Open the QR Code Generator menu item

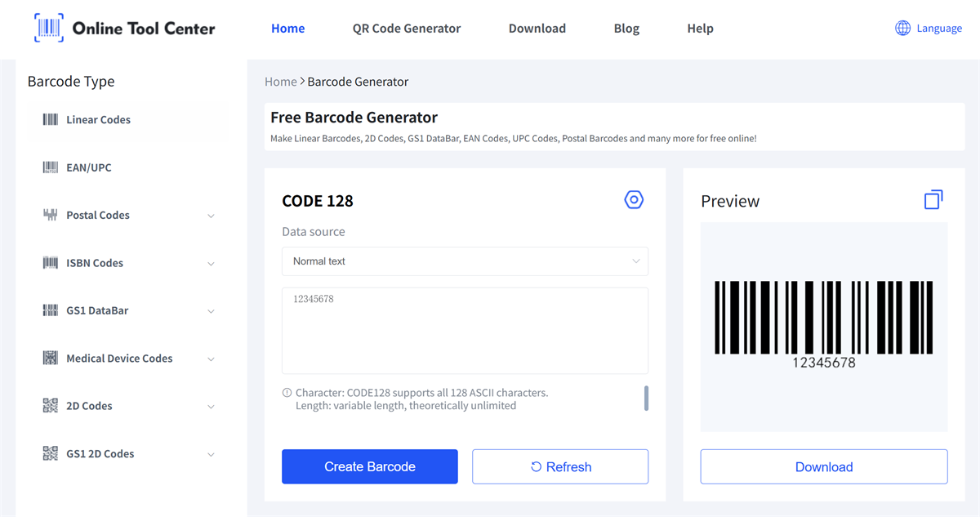pyautogui.click(x=407, y=29)
